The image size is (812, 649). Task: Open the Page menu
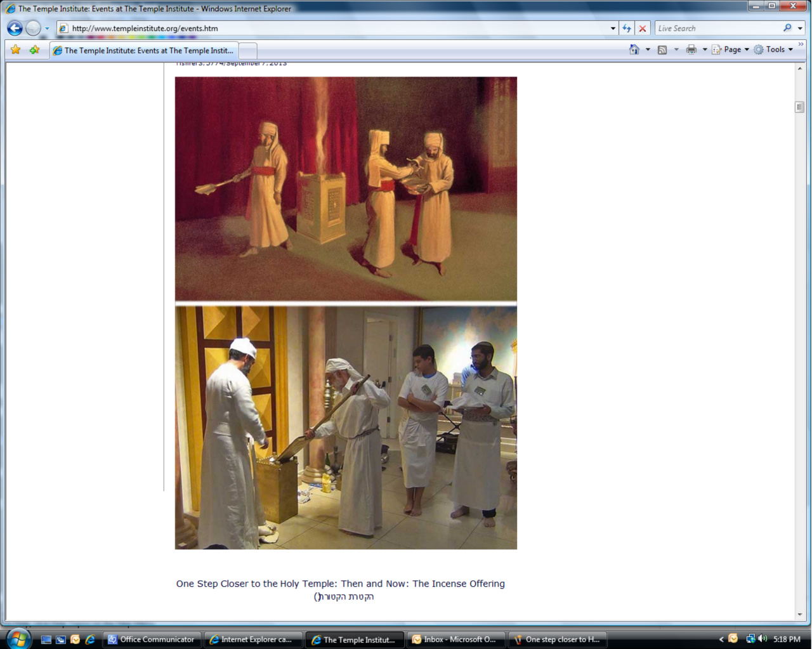pyautogui.click(x=730, y=49)
